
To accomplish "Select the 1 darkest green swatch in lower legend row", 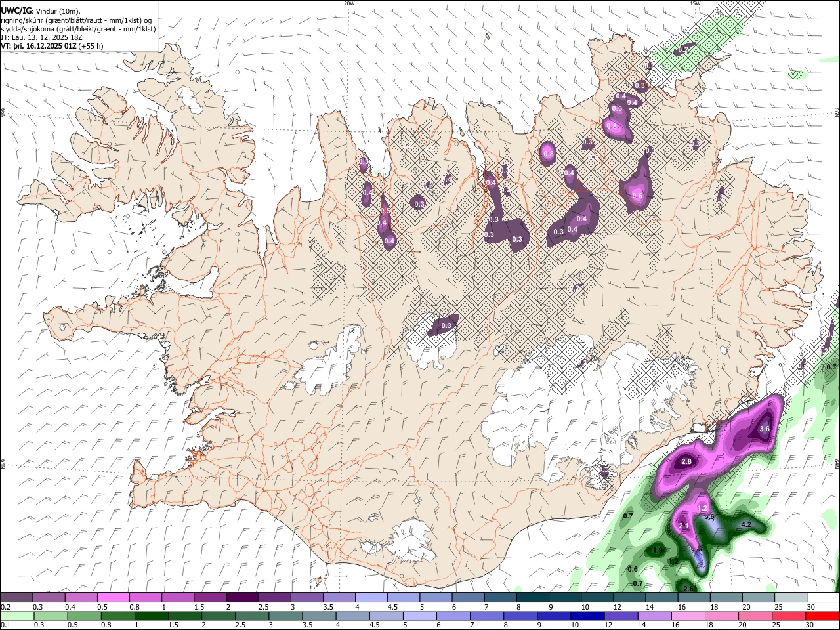I will tap(151, 616).
